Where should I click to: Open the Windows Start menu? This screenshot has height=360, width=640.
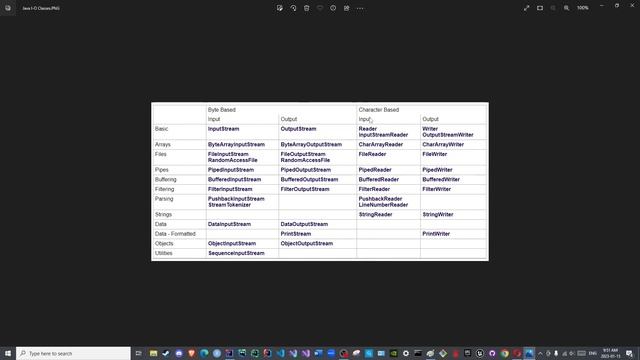[x=8, y=353]
